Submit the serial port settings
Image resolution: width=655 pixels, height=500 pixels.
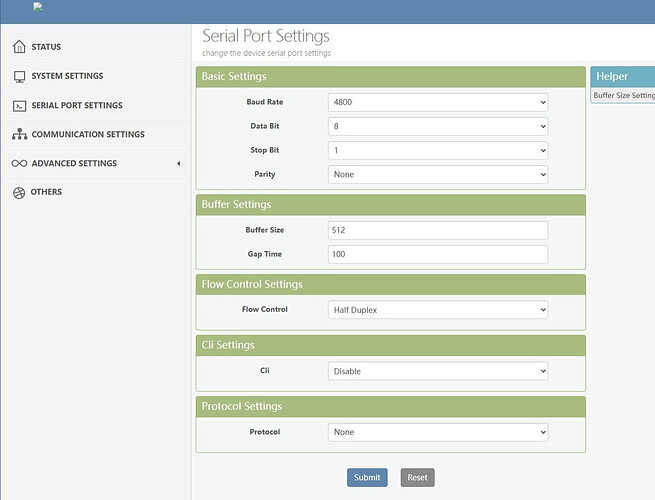point(367,477)
